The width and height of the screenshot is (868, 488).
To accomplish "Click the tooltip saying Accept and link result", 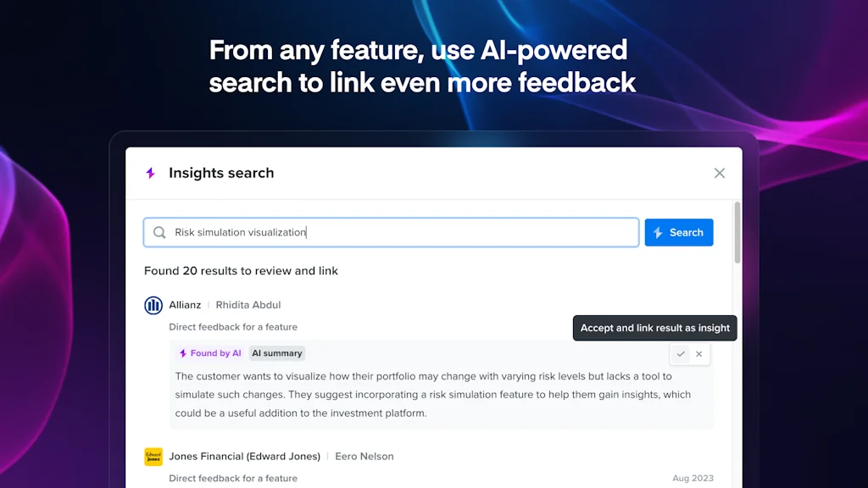I will (x=654, y=328).
